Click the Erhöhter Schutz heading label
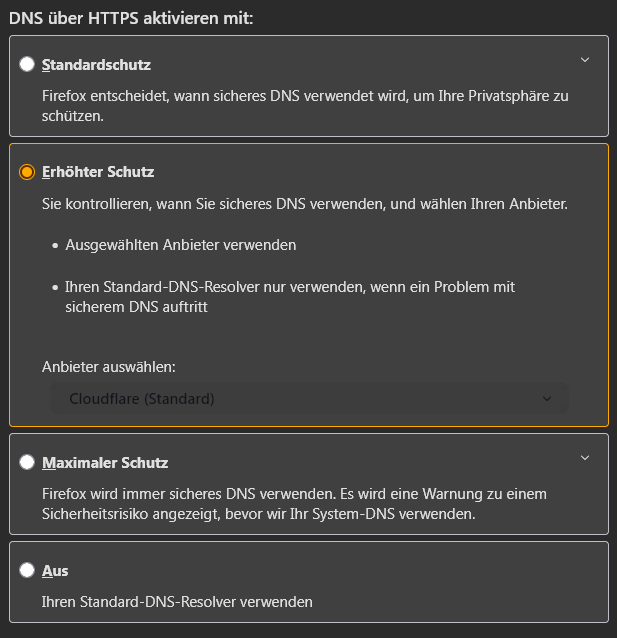The width and height of the screenshot is (617, 638). [98, 172]
